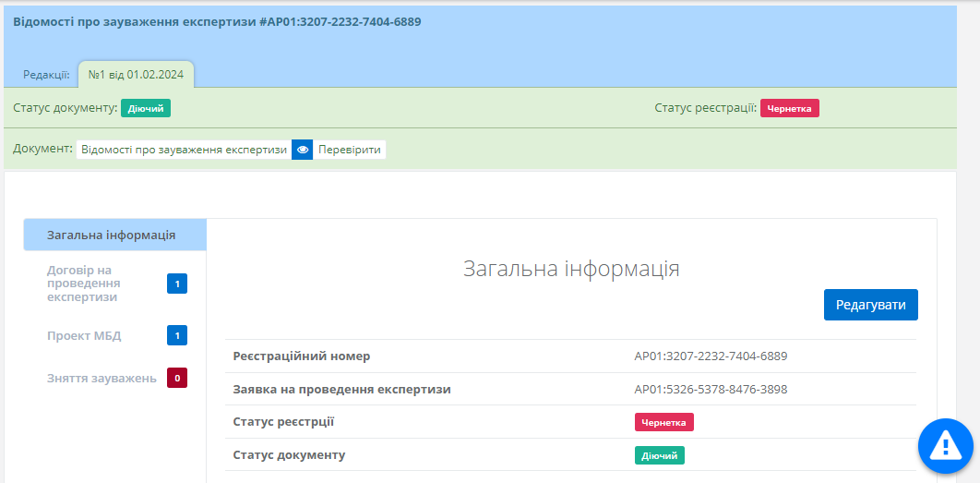This screenshot has width=980, height=483.
Task: Open Загальна інформація sidebar section
Action: 112,235
